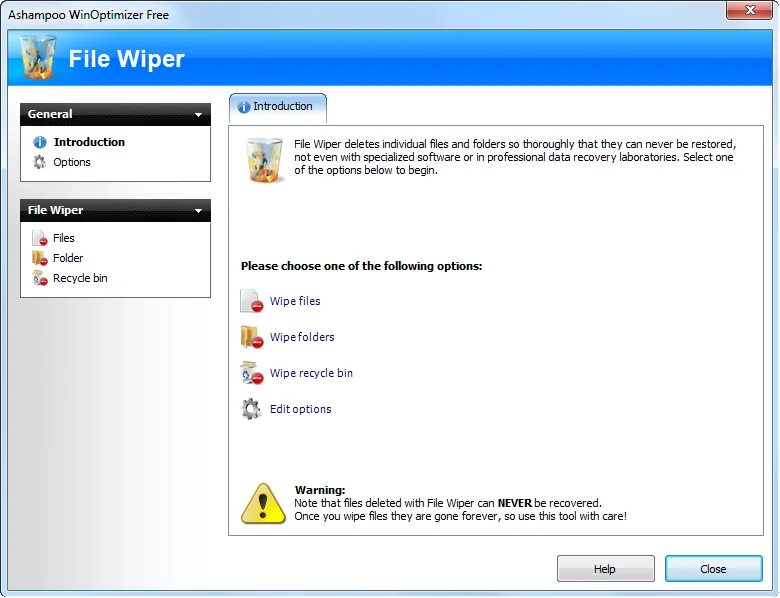Screen dimensions: 780x598
Task: Click the Recycle bin icon in sidebar
Action: pyautogui.click(x=40, y=278)
